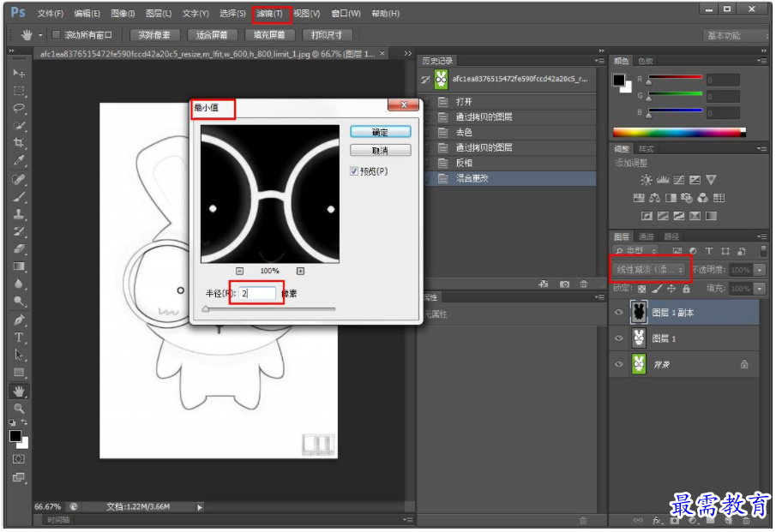Click 实际像素 button
The width and height of the screenshot is (776, 532).
pos(153,35)
